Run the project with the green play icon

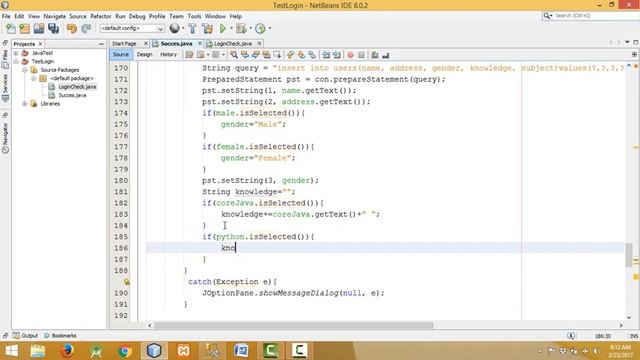point(222,29)
